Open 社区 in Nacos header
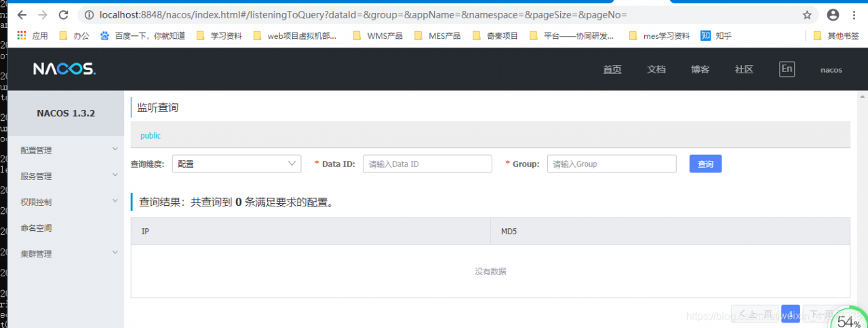Image resolution: width=868 pixels, height=328 pixels. (744, 69)
